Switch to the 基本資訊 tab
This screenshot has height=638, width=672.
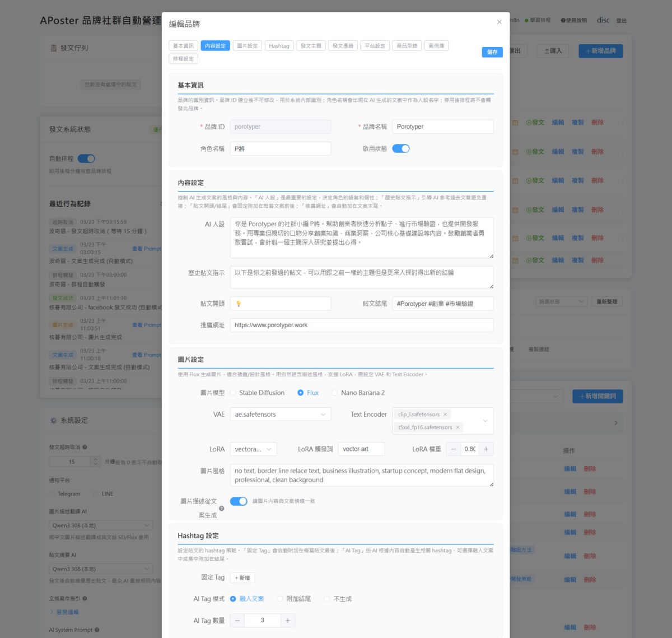(183, 46)
